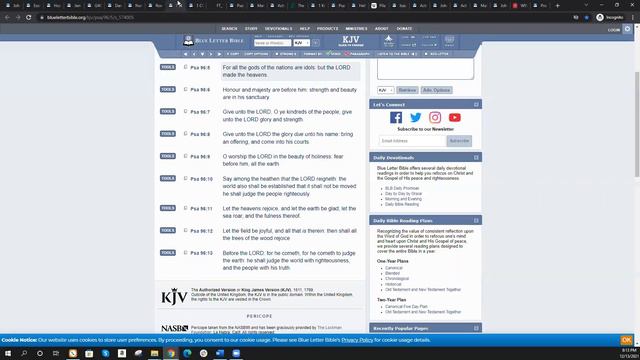This screenshot has height=360, width=640.
Task: Open the Instagram icon
Action: click(x=435, y=118)
